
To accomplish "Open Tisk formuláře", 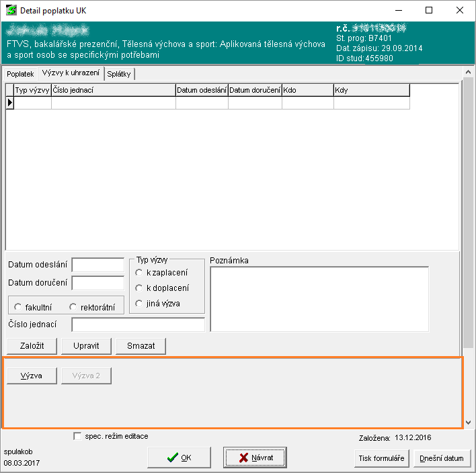I will 381,458.
